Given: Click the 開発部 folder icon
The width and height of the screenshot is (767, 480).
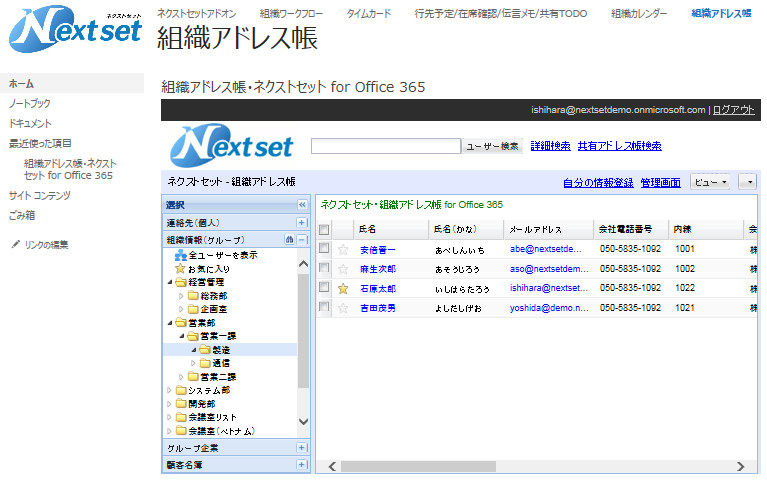Looking at the screenshot, I should 181,404.
